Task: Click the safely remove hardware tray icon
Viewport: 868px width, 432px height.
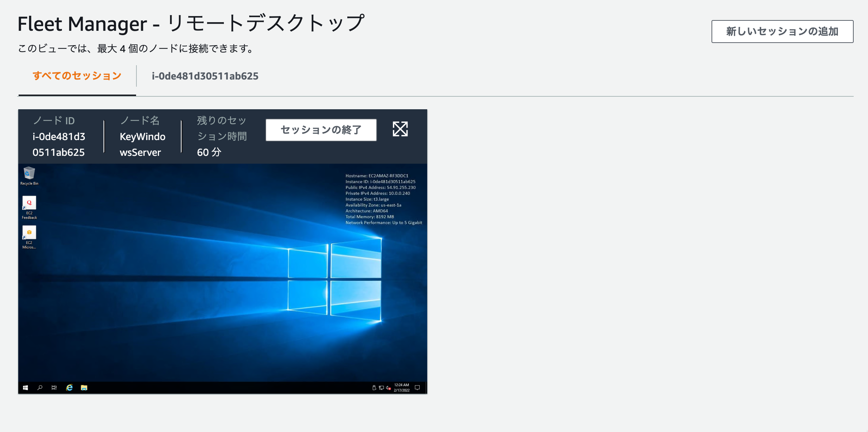Action: click(374, 388)
